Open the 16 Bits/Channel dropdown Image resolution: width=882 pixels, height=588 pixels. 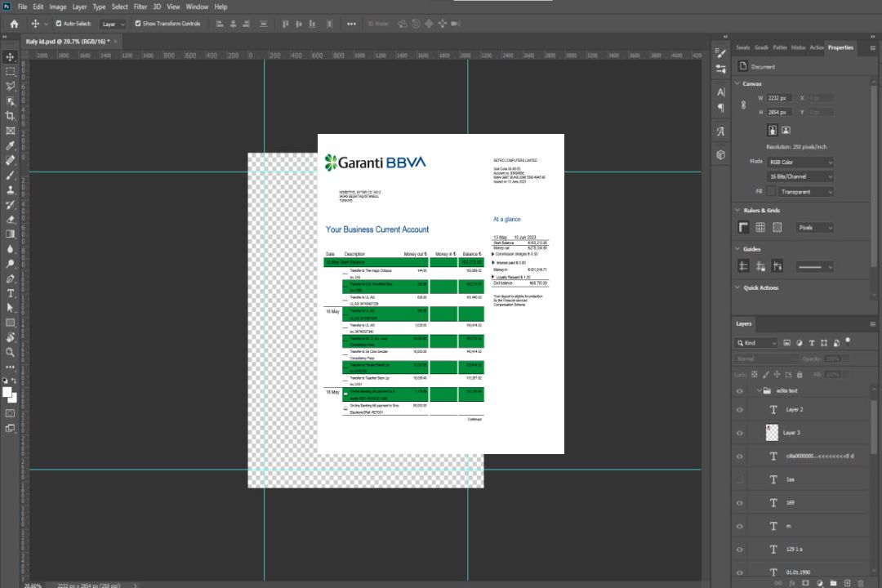pyautogui.click(x=800, y=176)
